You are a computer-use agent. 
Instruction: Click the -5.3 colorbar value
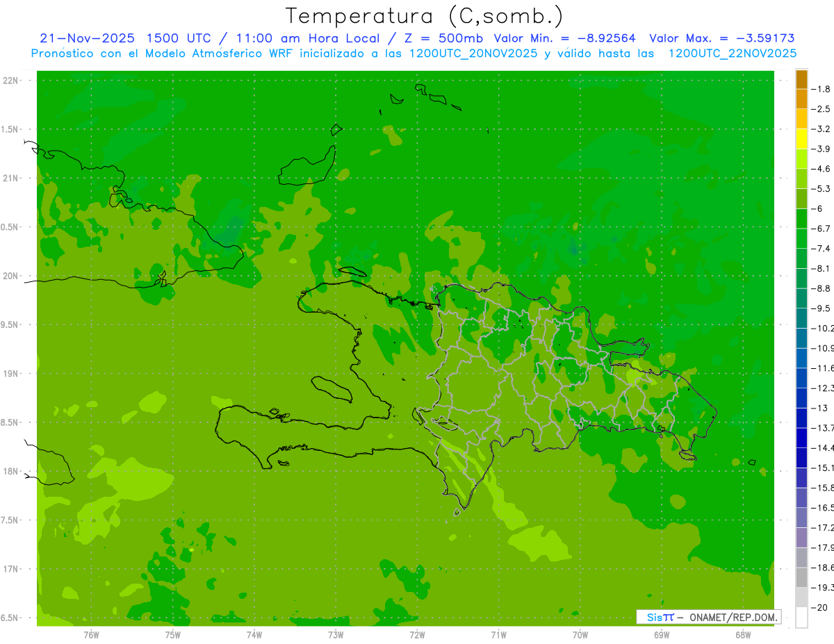821,189
